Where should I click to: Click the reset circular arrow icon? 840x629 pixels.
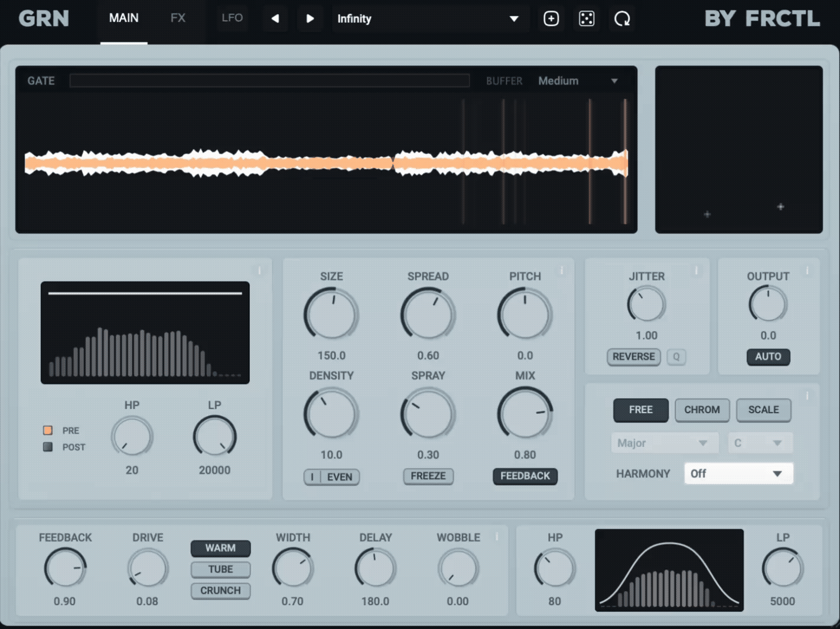click(621, 19)
